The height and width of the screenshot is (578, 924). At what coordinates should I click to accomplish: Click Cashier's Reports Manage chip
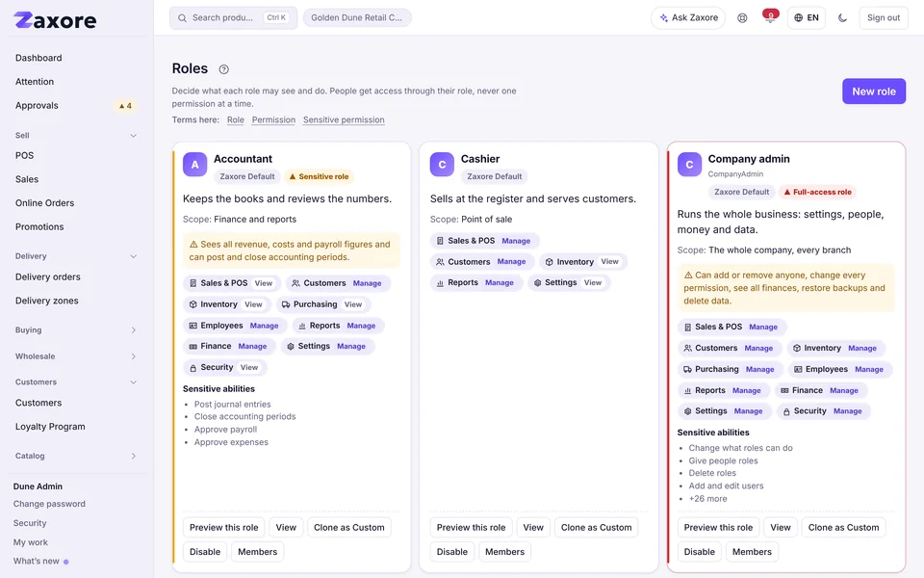[476, 283]
